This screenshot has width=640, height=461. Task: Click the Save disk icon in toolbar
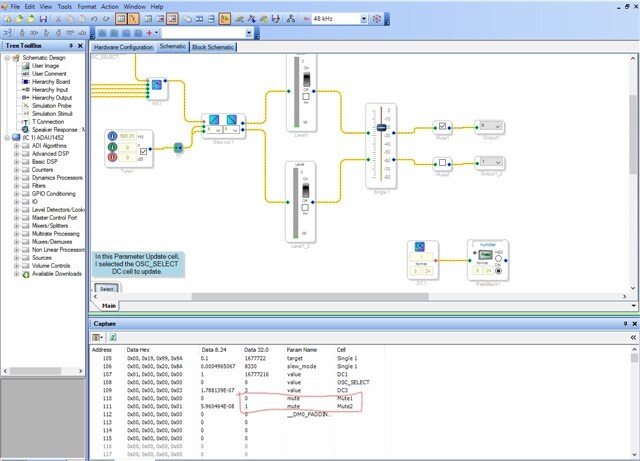tap(43, 19)
